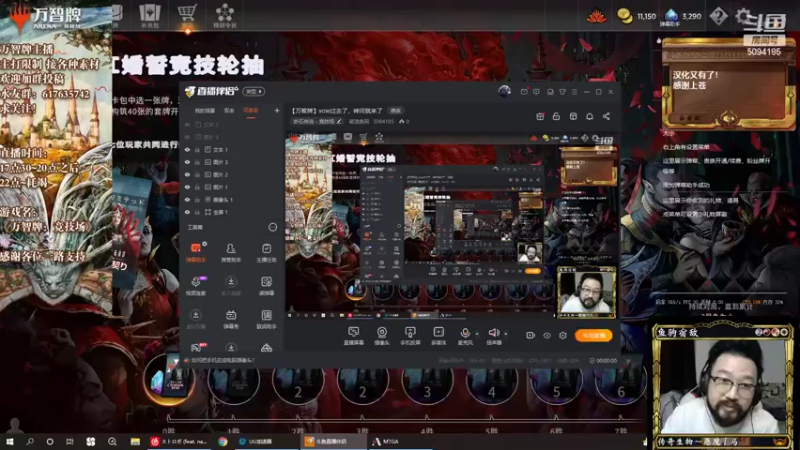Open the store cart tab in MTG Arena
This screenshot has width=800, height=450.
[x=187, y=16]
